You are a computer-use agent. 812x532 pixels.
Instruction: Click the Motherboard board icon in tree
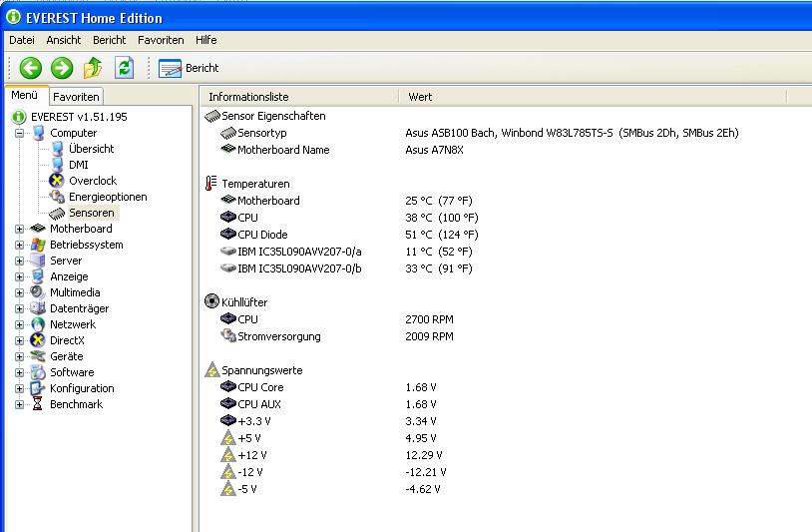tap(38, 229)
